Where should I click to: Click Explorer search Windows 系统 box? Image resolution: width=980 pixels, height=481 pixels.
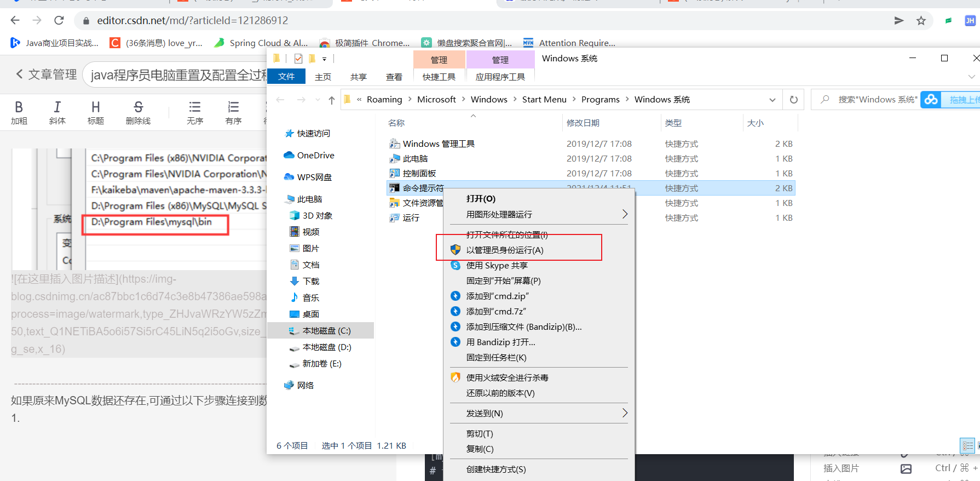tap(877, 100)
